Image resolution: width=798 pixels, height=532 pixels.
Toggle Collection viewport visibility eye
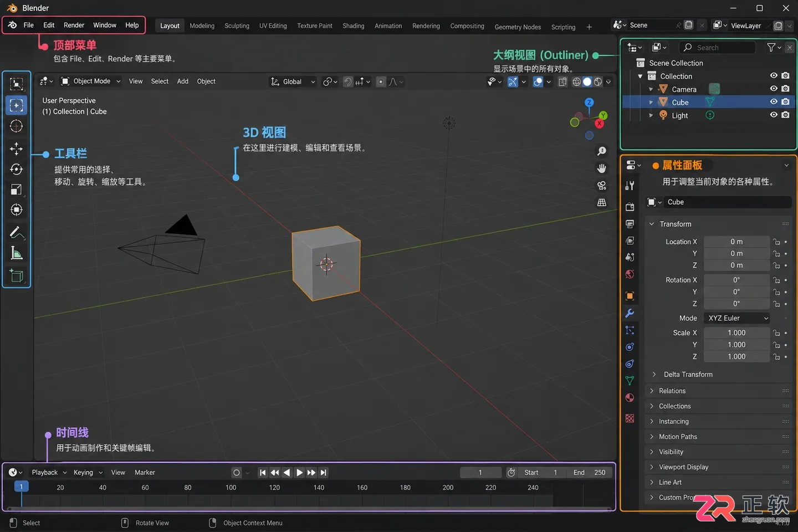pos(774,75)
